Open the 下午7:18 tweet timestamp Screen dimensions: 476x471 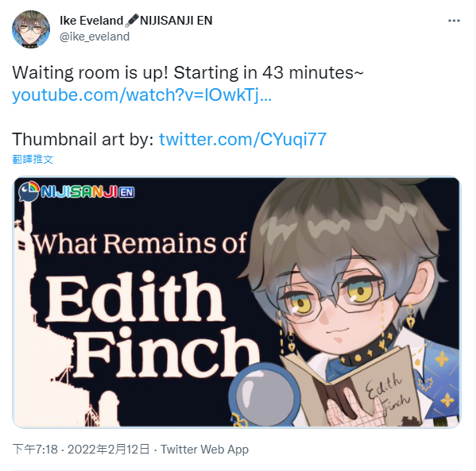(35, 449)
